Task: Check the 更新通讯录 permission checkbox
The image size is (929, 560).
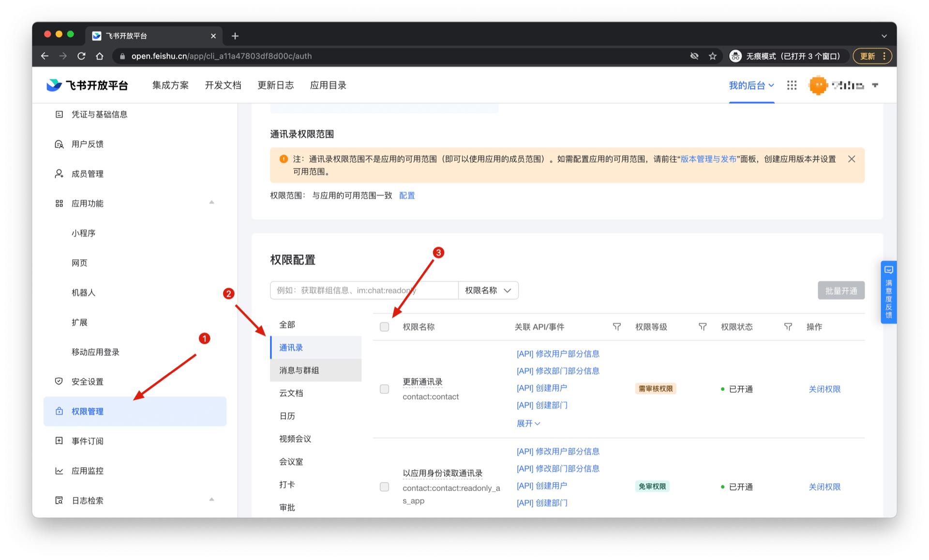Action: (x=384, y=389)
